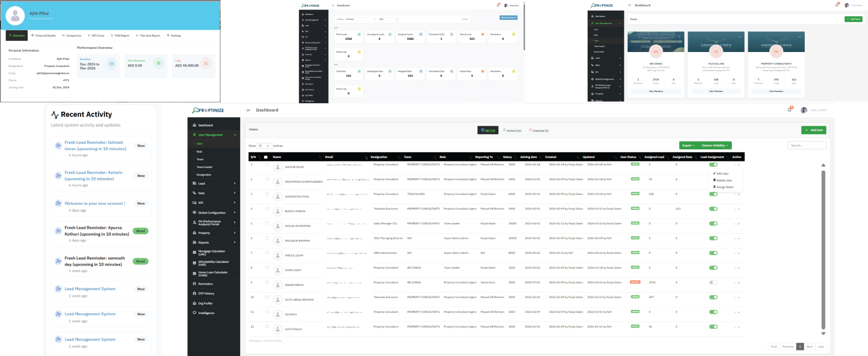Switch to the Financial Details tab
868x356 pixels.
coord(43,35)
